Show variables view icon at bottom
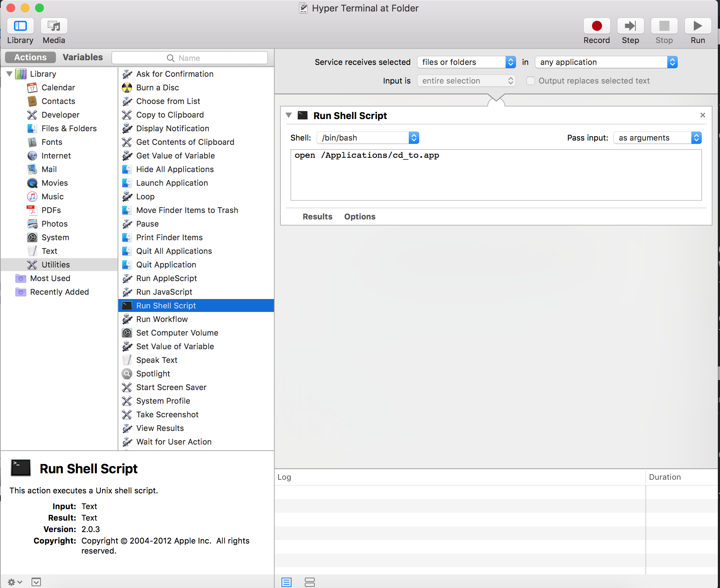 coord(309,582)
